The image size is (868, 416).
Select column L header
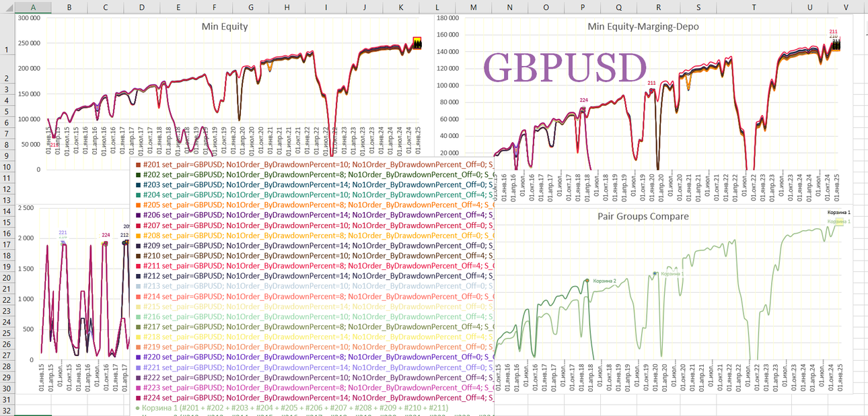coord(437,7)
